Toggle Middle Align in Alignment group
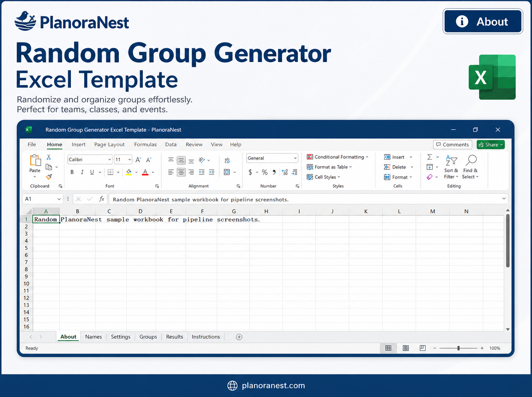This screenshot has height=397, width=532. point(181,160)
